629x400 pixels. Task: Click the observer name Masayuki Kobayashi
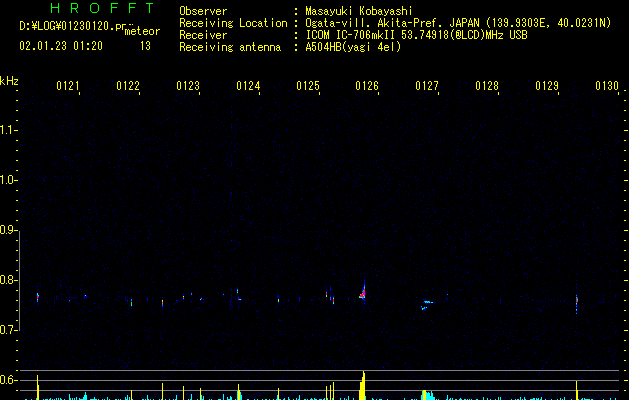click(359, 11)
